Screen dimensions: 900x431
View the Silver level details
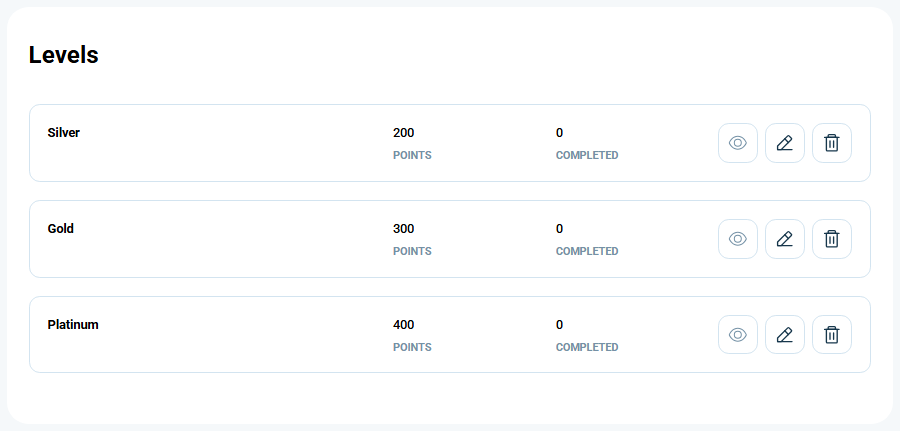pyautogui.click(x=738, y=143)
